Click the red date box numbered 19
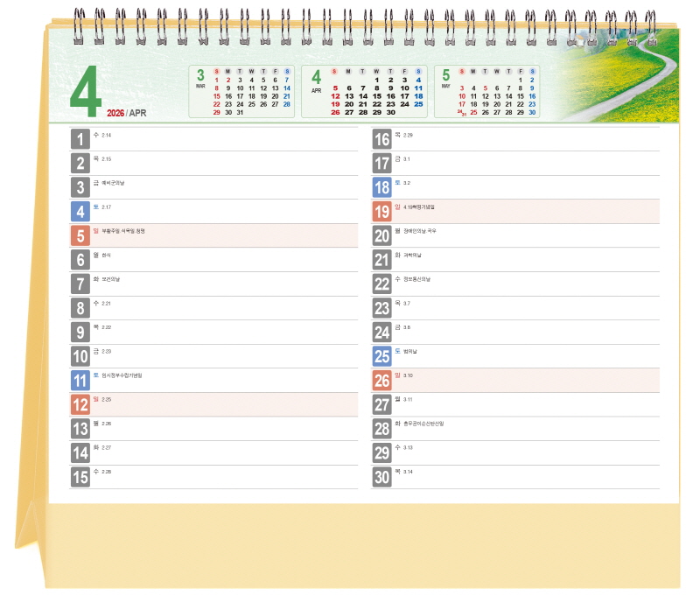This screenshot has height=610, width=700. coord(381,211)
